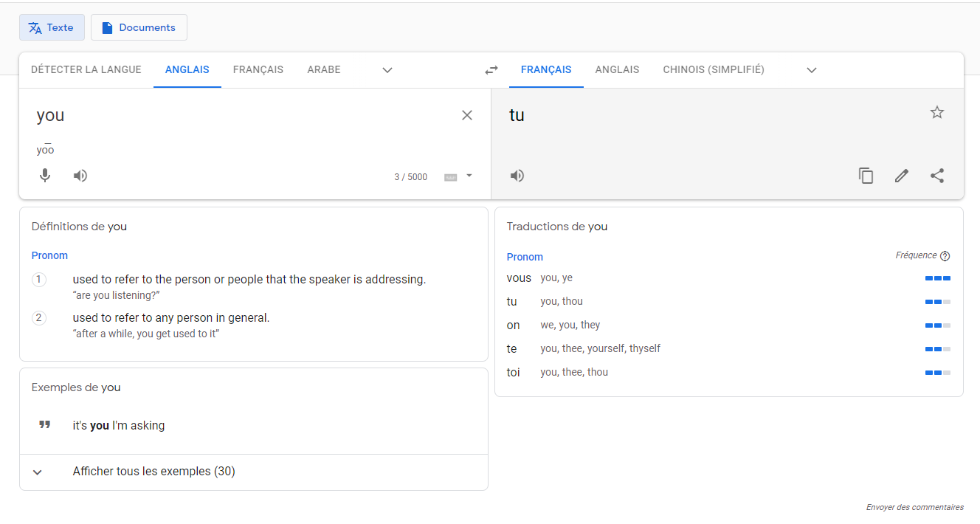Copy the translation to clipboard
This screenshot has width=980, height=524.
(866, 176)
